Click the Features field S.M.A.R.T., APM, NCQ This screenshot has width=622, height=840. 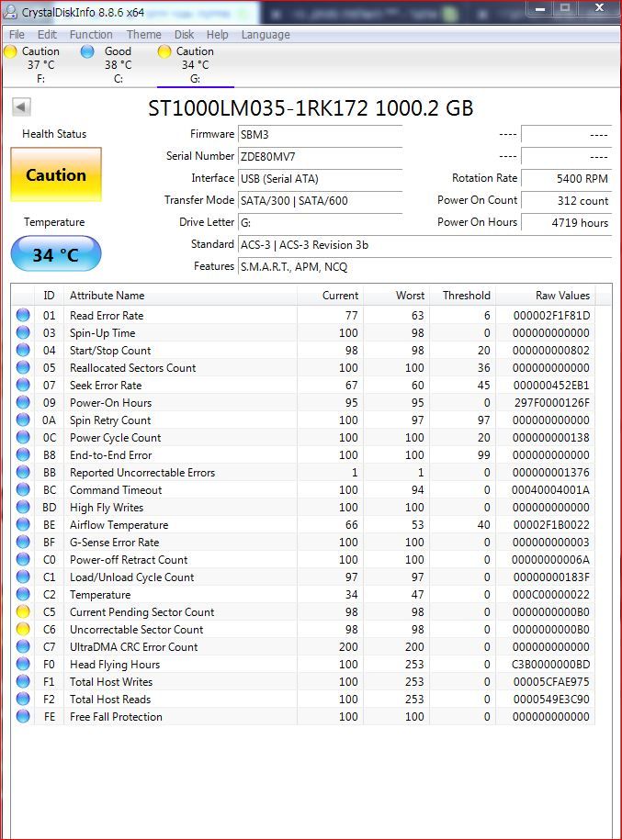[x=424, y=266]
